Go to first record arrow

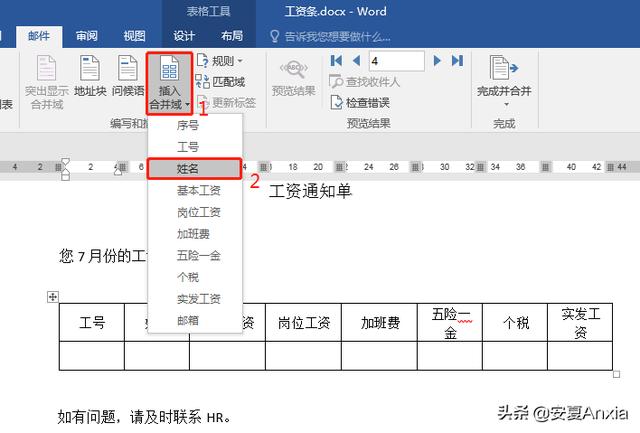click(336, 61)
